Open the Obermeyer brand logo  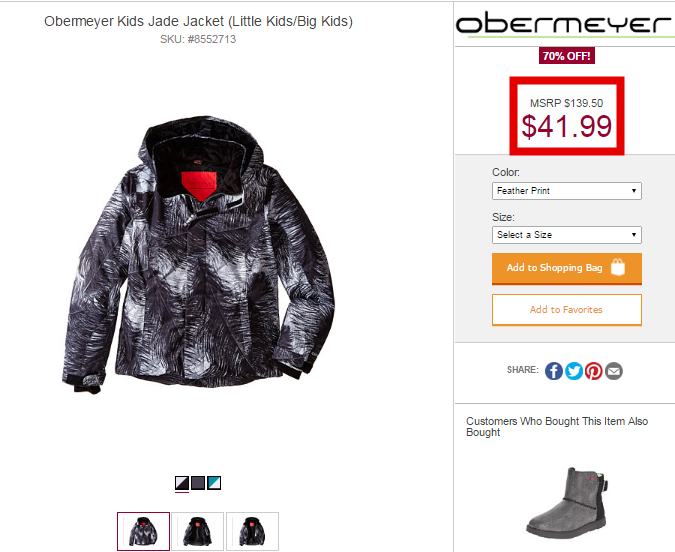(563, 23)
